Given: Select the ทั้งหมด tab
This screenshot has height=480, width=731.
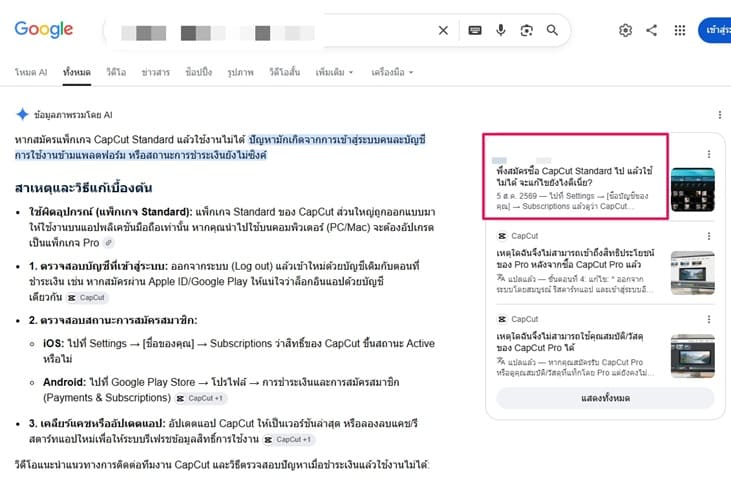Looking at the screenshot, I should (x=77, y=72).
